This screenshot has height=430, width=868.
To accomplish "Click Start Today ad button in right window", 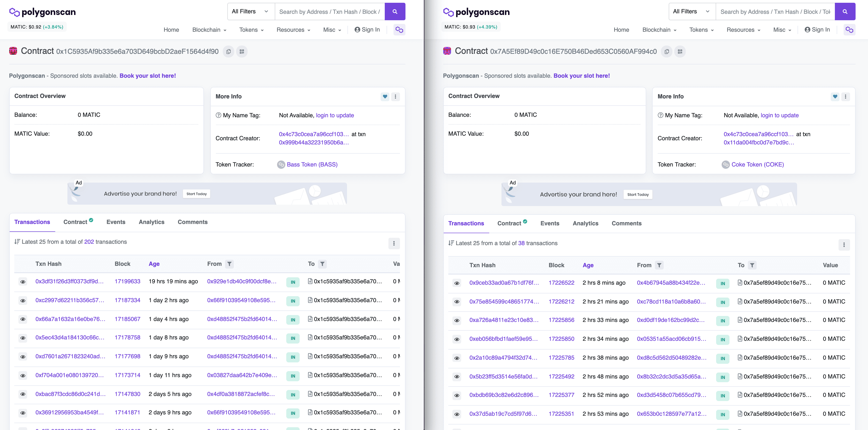I will 638,194.
